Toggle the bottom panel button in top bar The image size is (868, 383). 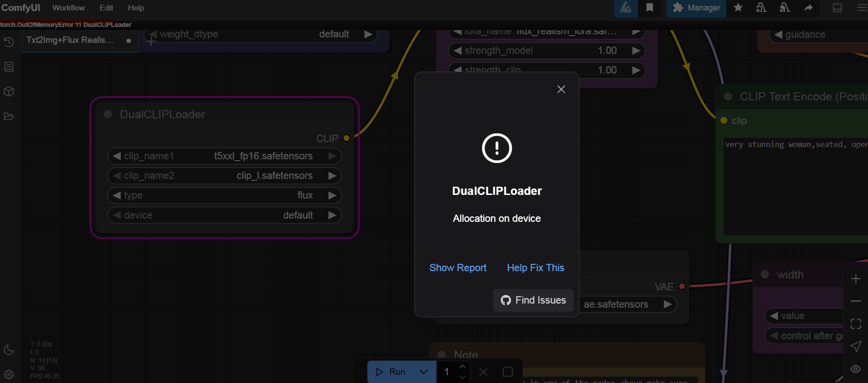click(837, 8)
